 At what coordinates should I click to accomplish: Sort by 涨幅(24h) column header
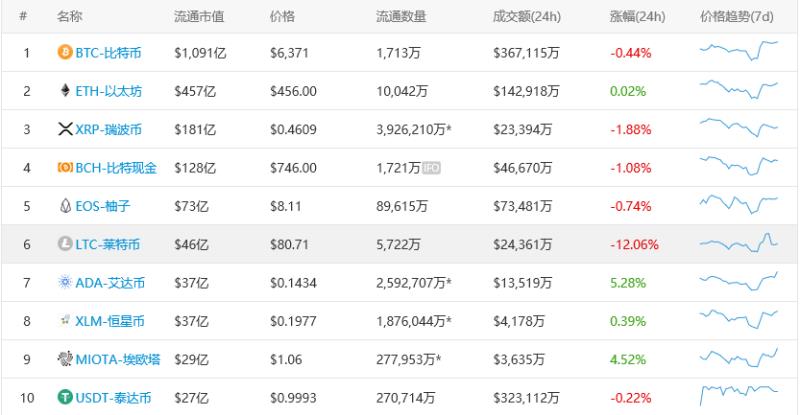coord(637,16)
